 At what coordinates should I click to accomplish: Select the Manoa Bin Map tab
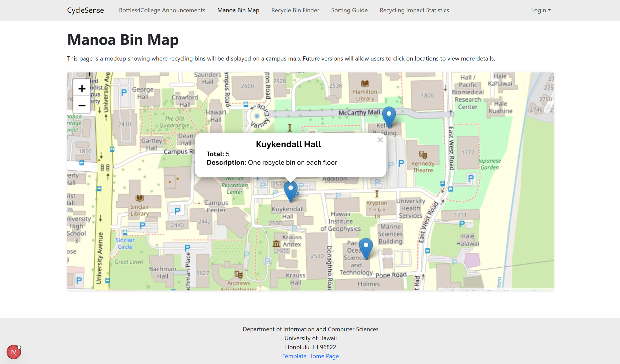[238, 10]
